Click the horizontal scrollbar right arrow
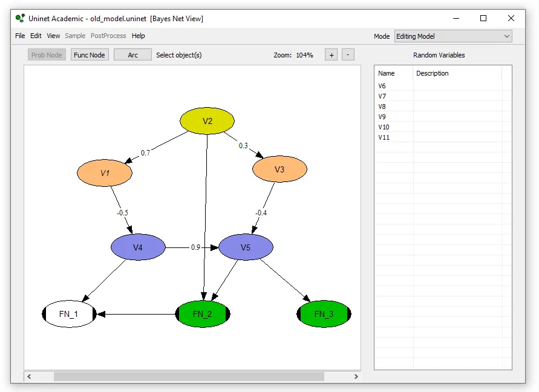The height and width of the screenshot is (392, 539). click(356, 376)
